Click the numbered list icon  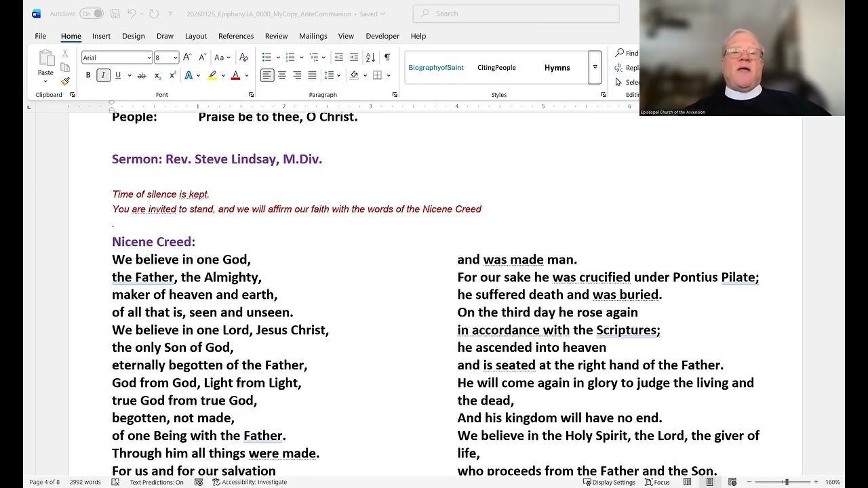click(290, 58)
